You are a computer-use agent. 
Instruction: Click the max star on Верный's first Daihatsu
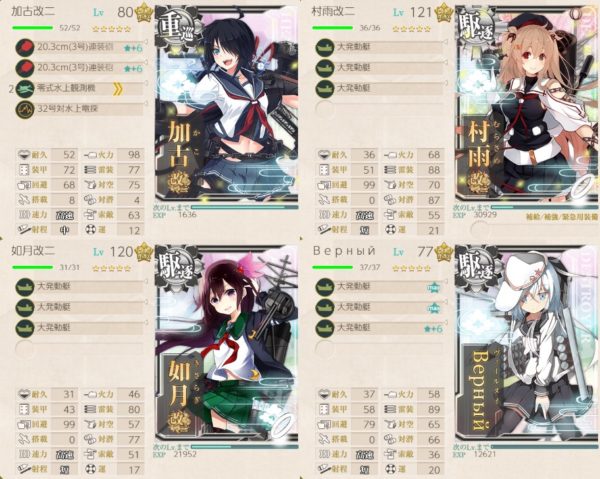tap(434, 287)
